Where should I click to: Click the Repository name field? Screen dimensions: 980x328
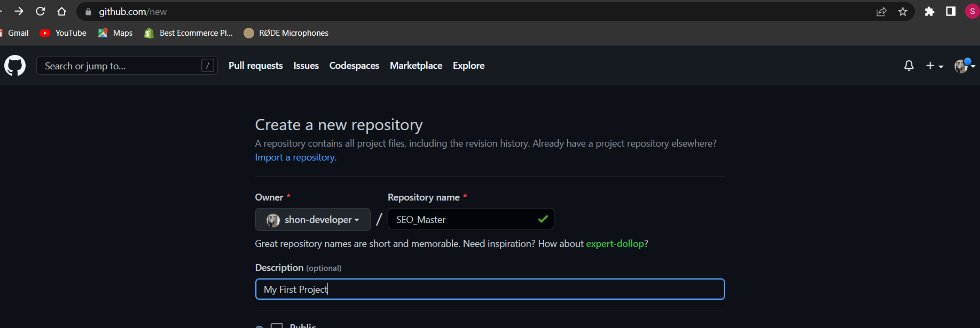(x=471, y=219)
